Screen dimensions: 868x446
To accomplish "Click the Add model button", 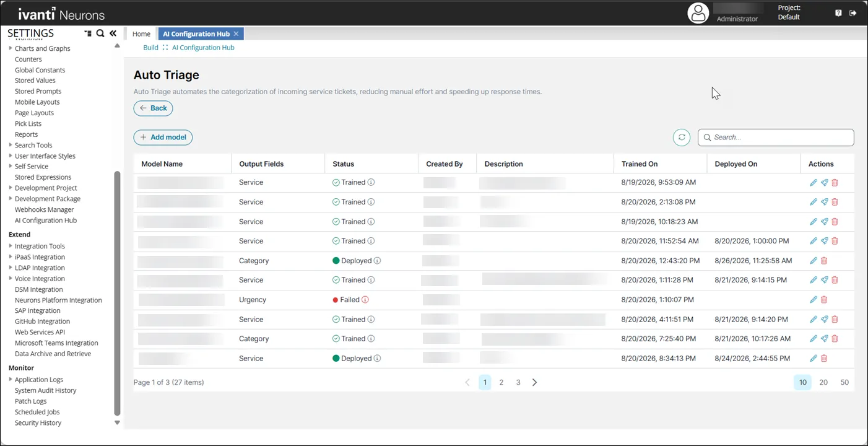I will 163,138.
